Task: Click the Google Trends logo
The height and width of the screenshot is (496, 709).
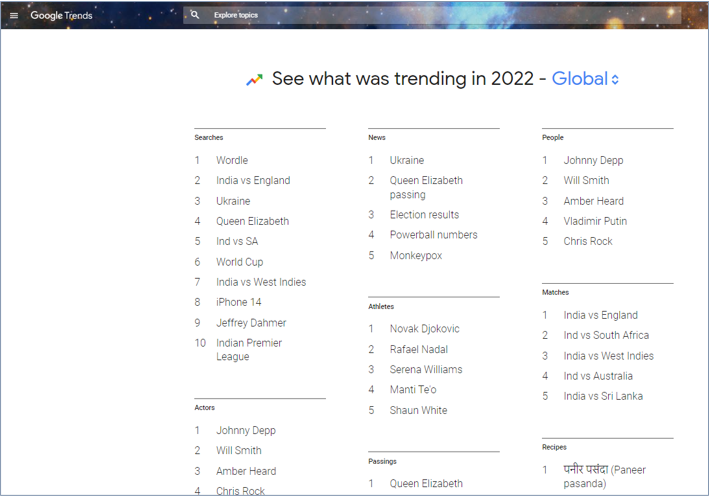Action: (x=61, y=15)
